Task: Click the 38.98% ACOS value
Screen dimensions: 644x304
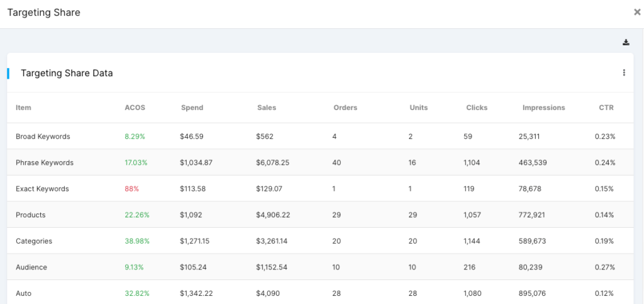Action: [136, 241]
